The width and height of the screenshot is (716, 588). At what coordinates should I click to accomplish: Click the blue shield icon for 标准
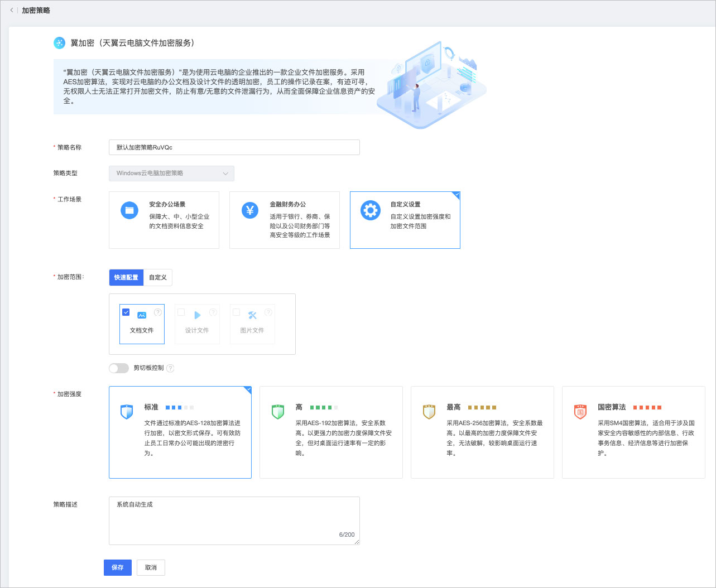127,412
